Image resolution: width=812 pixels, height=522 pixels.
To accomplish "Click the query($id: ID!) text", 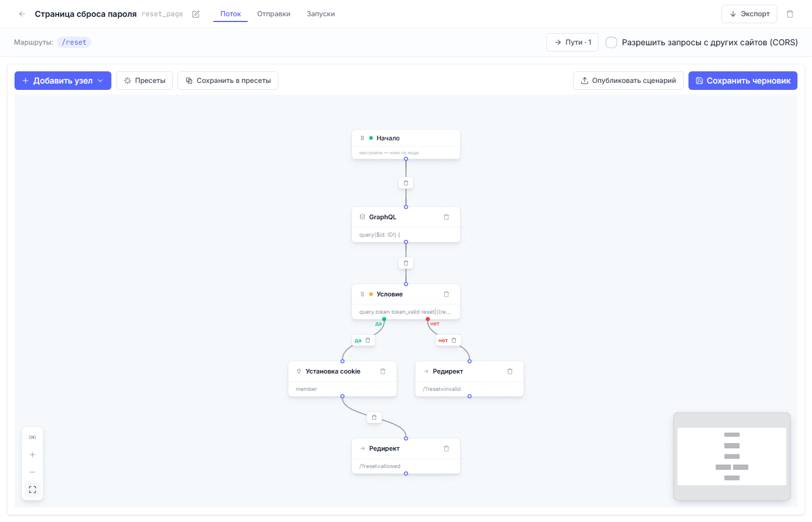I will (380, 235).
